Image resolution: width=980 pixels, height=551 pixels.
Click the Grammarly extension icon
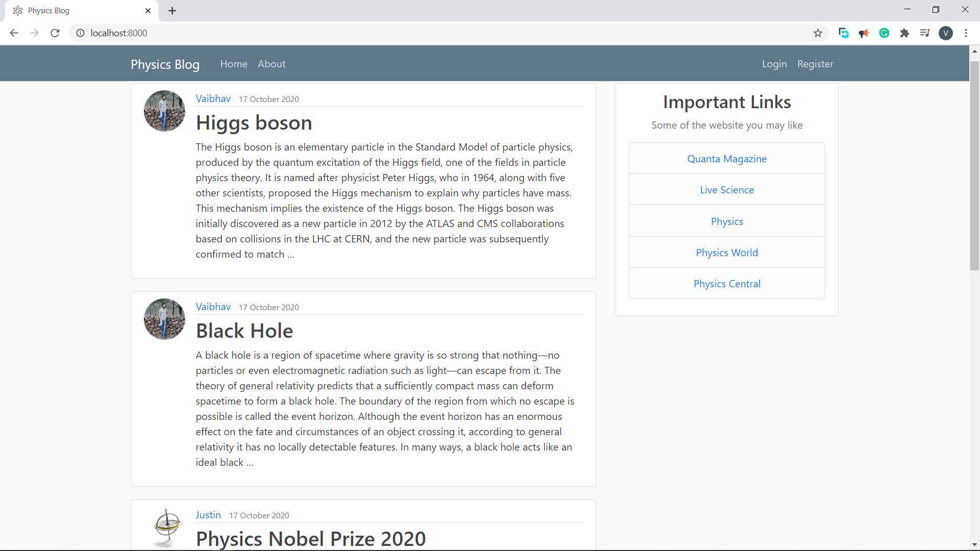point(884,33)
